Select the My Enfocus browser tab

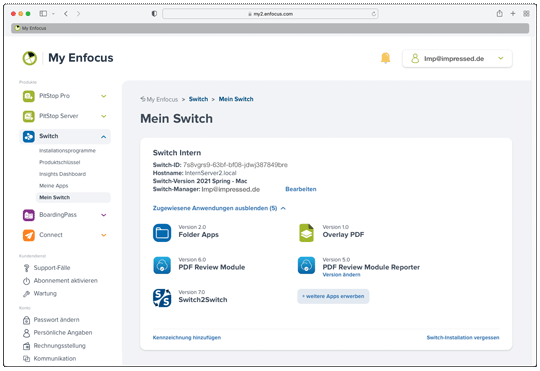tap(270, 28)
